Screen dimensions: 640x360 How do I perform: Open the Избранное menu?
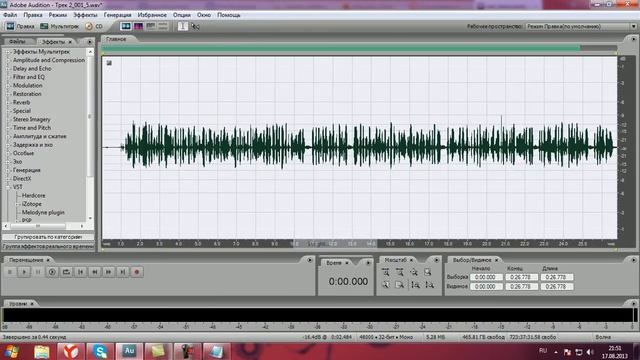pyautogui.click(x=152, y=15)
